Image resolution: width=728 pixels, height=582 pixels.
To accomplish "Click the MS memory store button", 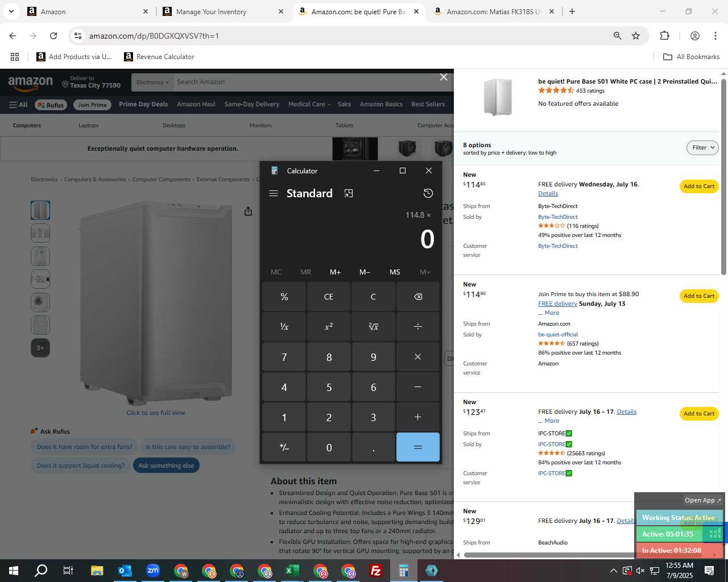I will tap(395, 272).
